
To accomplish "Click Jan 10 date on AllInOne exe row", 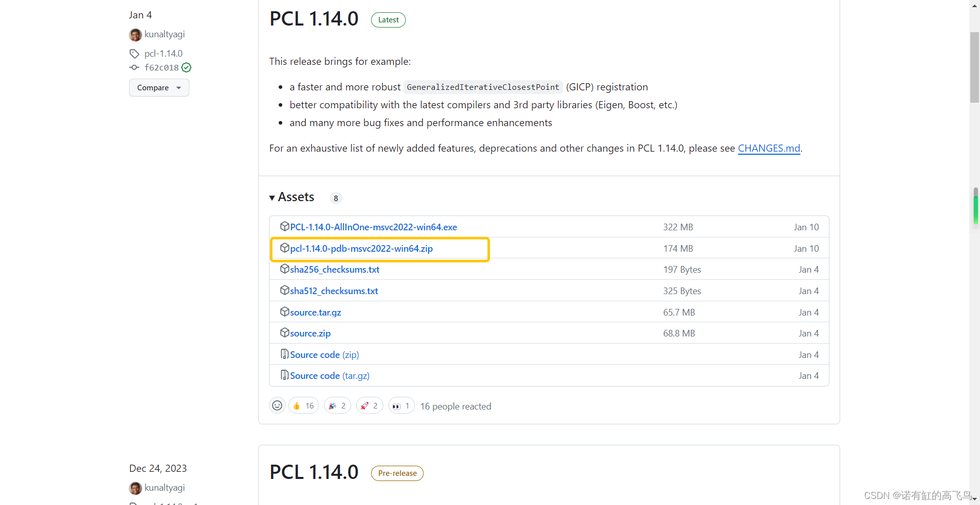I will [806, 227].
